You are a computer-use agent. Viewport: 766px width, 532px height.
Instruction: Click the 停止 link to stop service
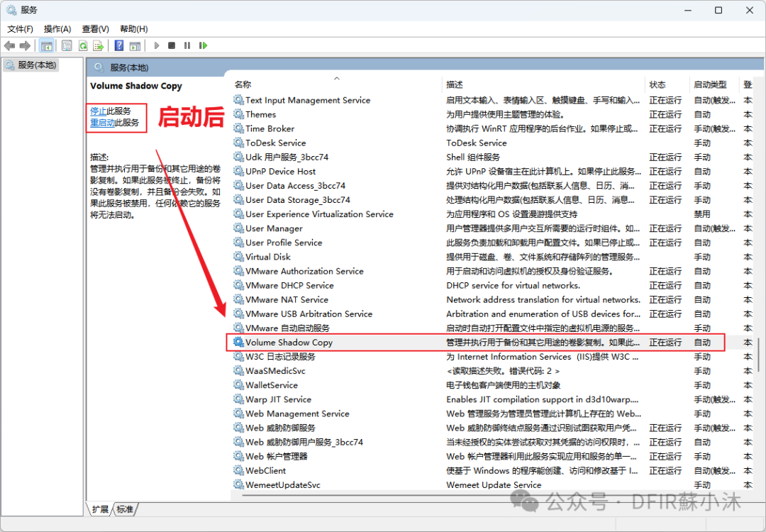point(98,111)
